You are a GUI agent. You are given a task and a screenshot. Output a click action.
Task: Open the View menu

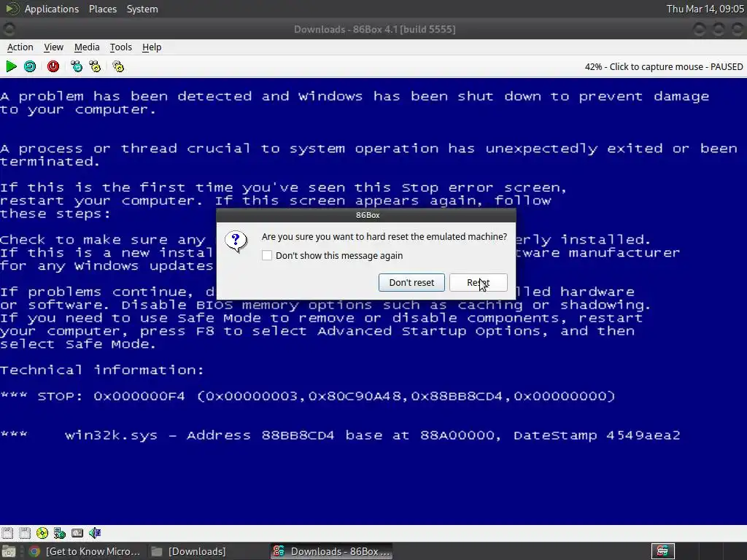click(53, 47)
